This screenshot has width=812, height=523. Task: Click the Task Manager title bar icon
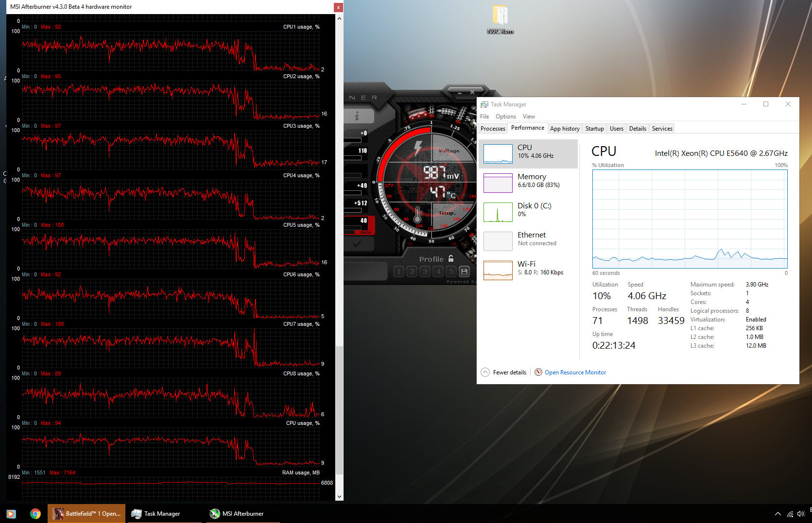coord(484,104)
